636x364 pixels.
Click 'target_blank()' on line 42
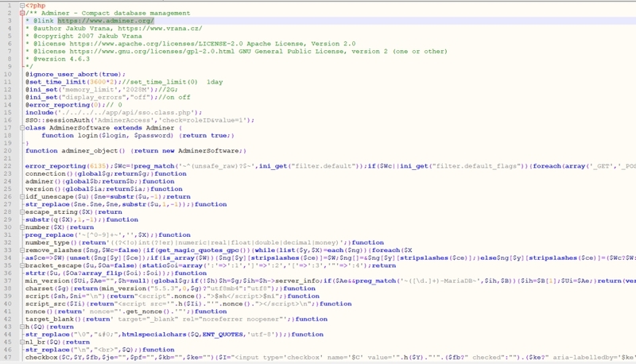[x=53, y=319]
